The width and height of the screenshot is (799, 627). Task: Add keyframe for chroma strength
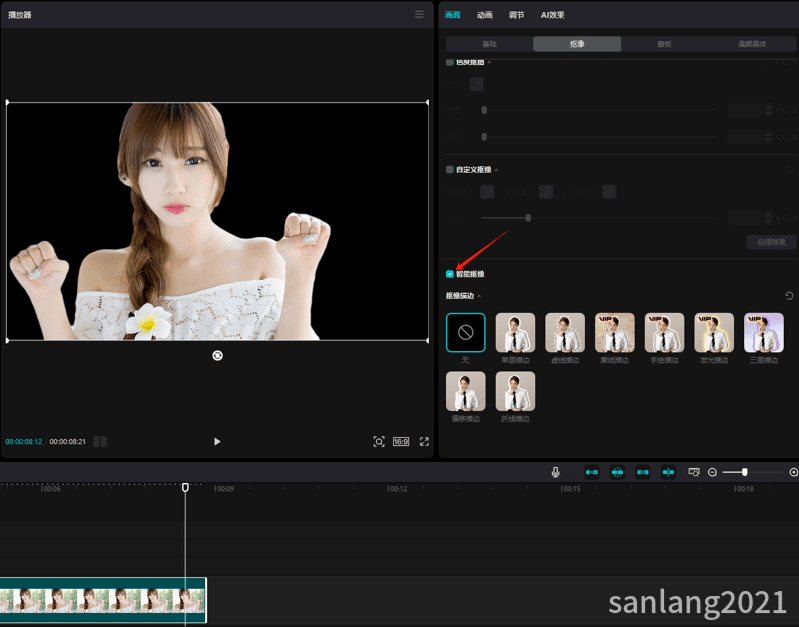pos(786,110)
